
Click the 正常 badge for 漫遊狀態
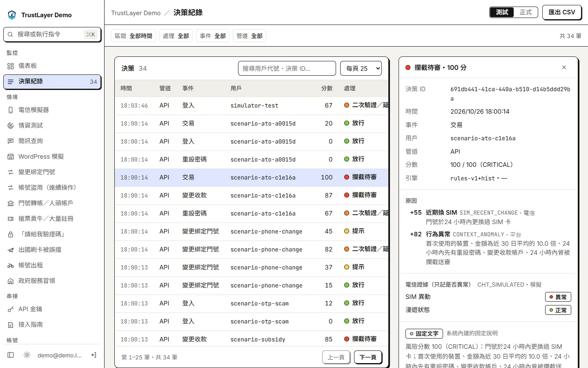[x=558, y=310]
